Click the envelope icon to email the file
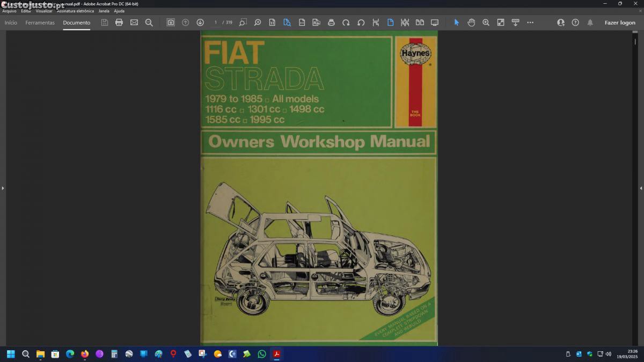 click(134, 23)
